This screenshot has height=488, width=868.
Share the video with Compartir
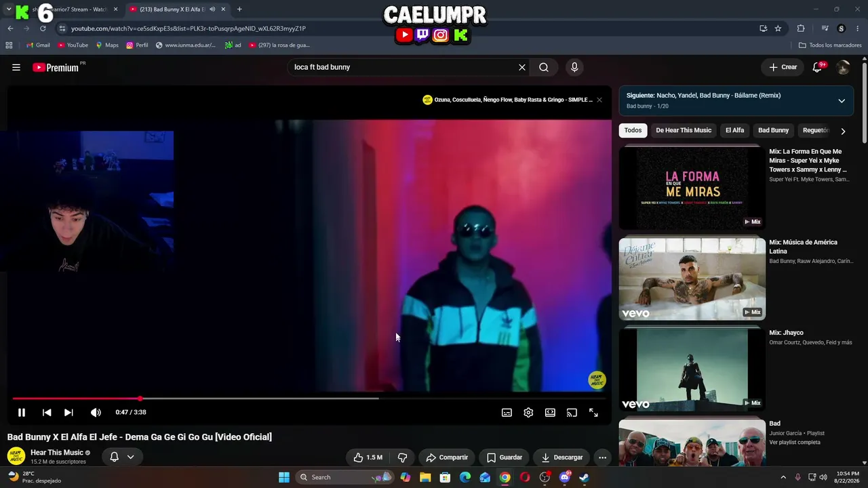tap(447, 457)
